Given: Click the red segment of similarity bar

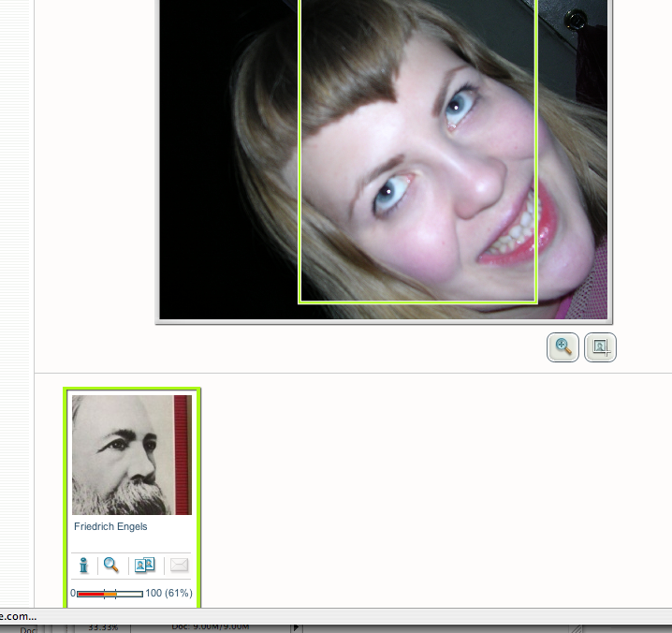Looking at the screenshot, I should point(90,594).
